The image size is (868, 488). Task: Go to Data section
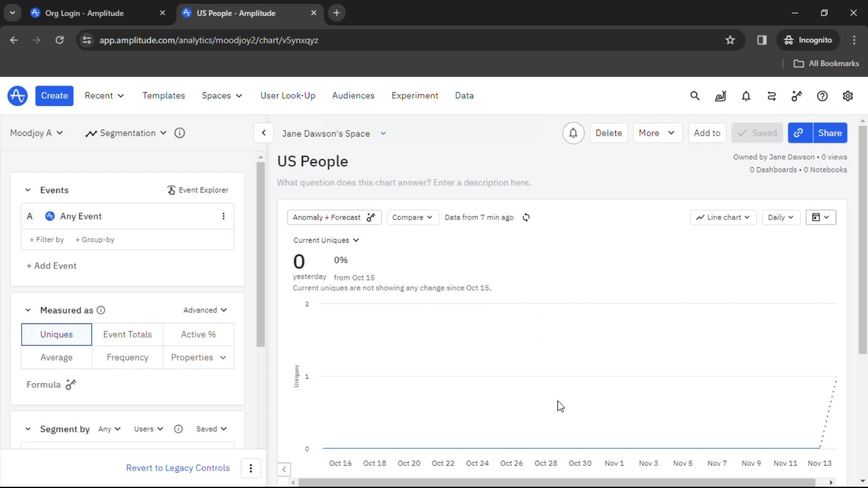(464, 96)
